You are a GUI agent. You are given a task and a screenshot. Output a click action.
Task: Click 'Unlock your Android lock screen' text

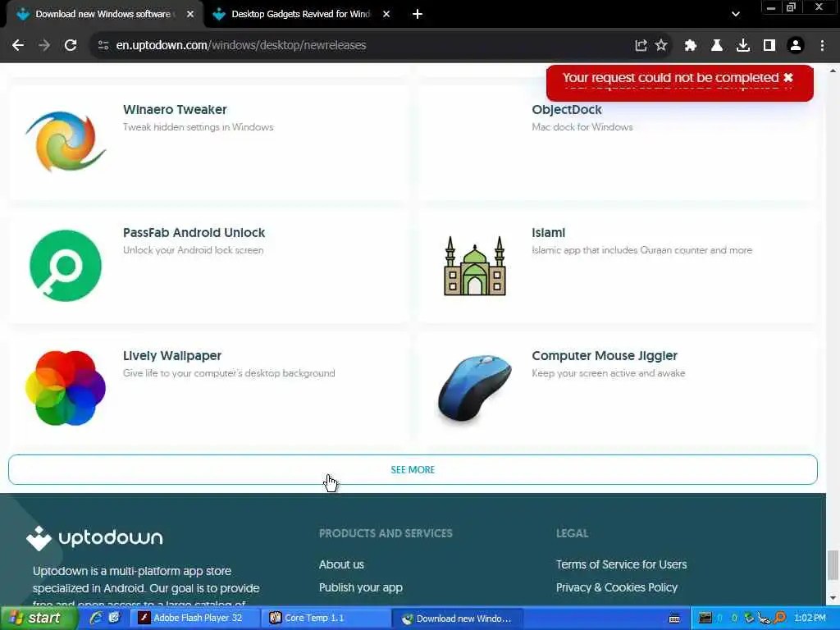(x=193, y=250)
